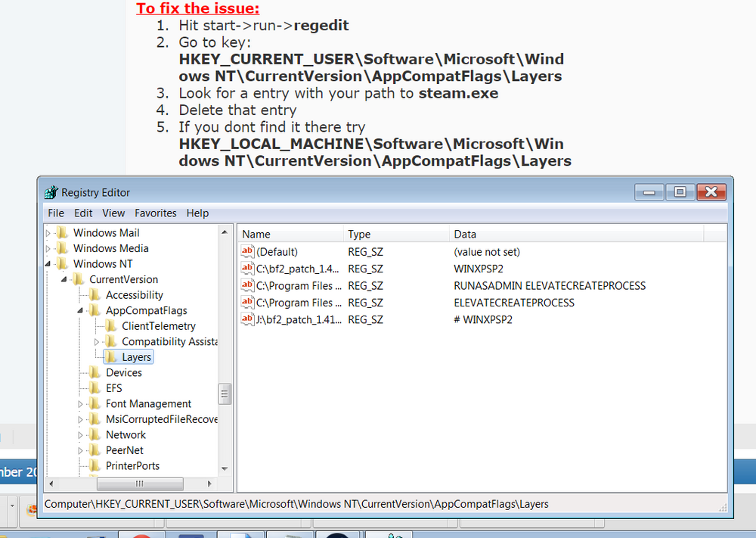Click the PrinterPorts folder icon
756x538 pixels.
pyautogui.click(x=95, y=465)
